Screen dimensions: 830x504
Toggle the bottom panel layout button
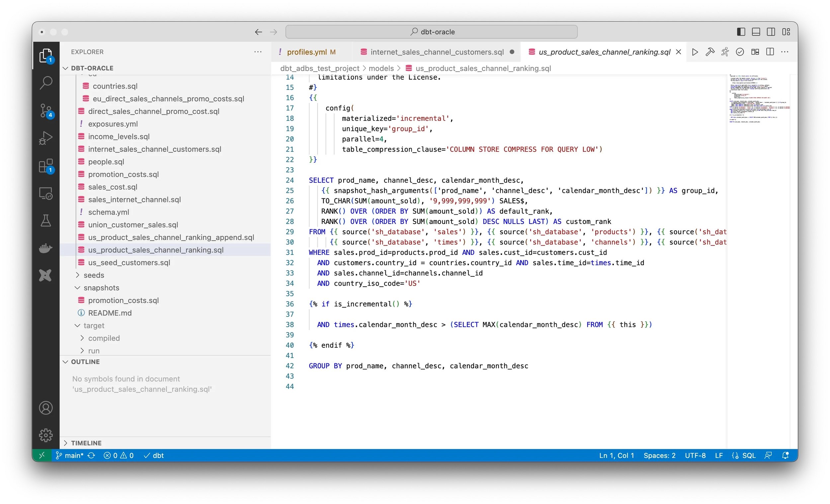click(x=756, y=32)
